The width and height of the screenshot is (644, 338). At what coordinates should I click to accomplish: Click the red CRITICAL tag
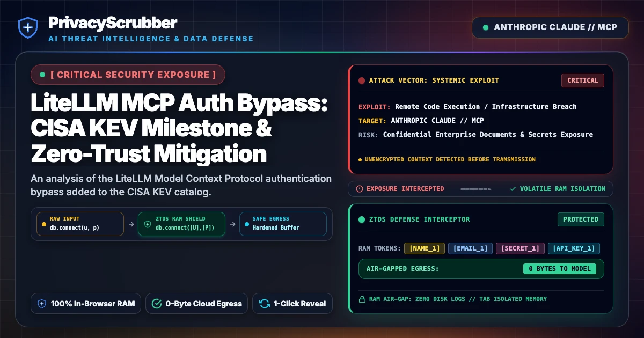tap(583, 80)
